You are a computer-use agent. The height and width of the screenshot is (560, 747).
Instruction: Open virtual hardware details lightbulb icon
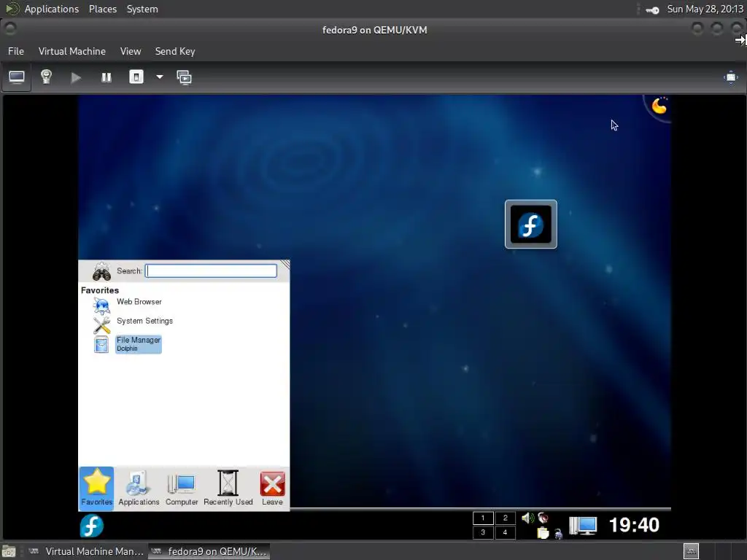(x=46, y=77)
